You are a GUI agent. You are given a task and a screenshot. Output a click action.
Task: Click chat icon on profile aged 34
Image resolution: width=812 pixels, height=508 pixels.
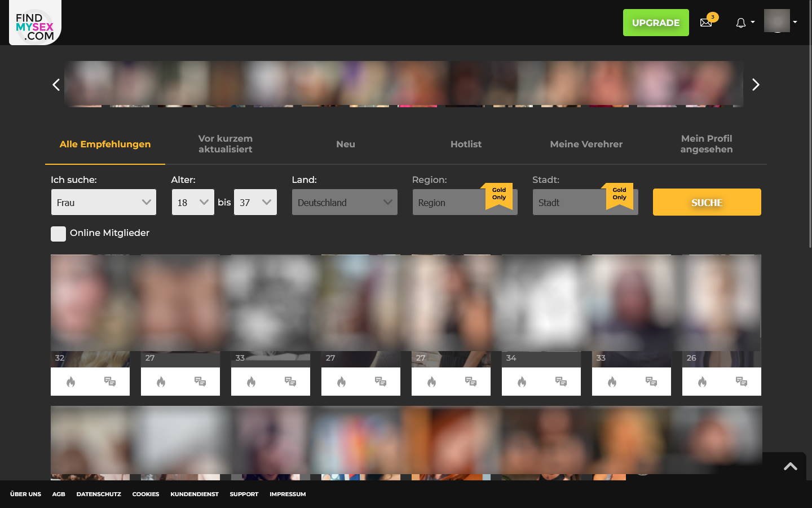(561, 382)
